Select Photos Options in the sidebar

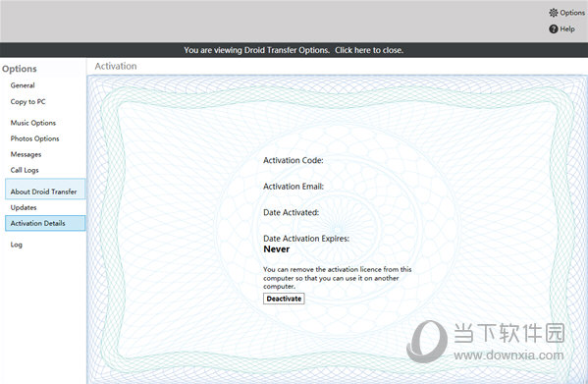pyautogui.click(x=35, y=138)
